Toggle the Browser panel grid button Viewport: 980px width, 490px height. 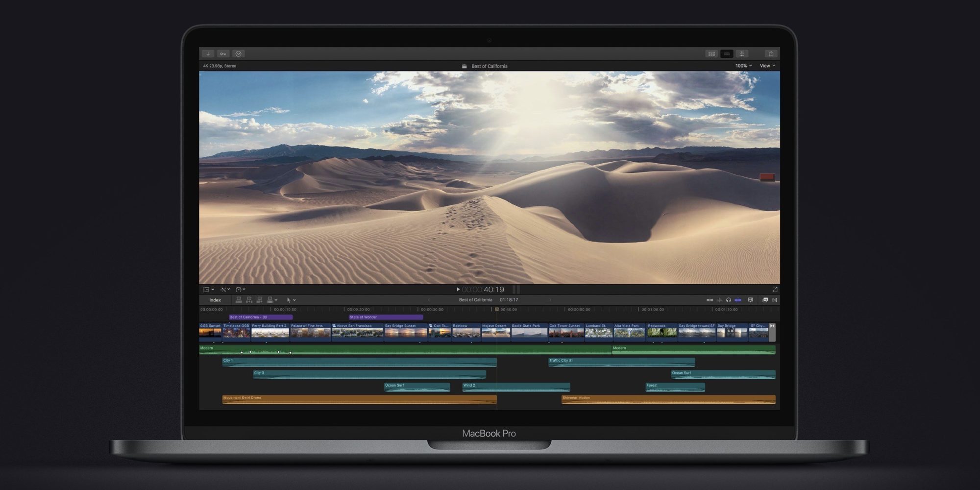pyautogui.click(x=711, y=54)
